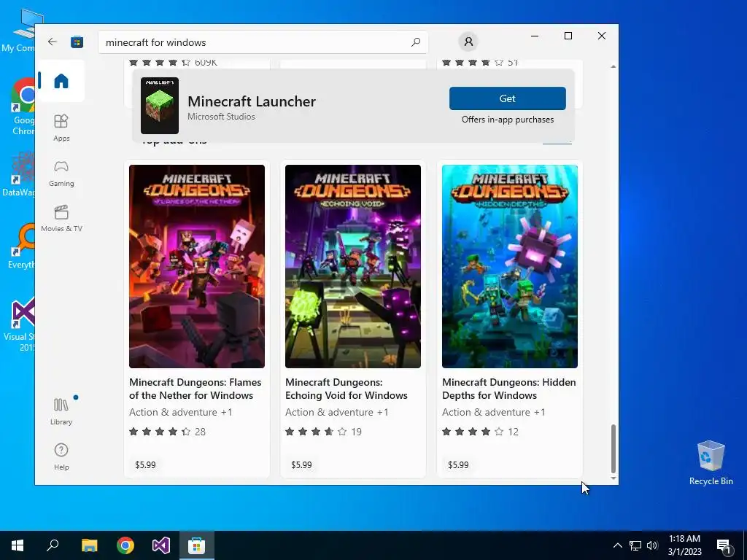Click the scroll up arrow of the scrollbar
The image size is (747, 560).
click(x=613, y=66)
